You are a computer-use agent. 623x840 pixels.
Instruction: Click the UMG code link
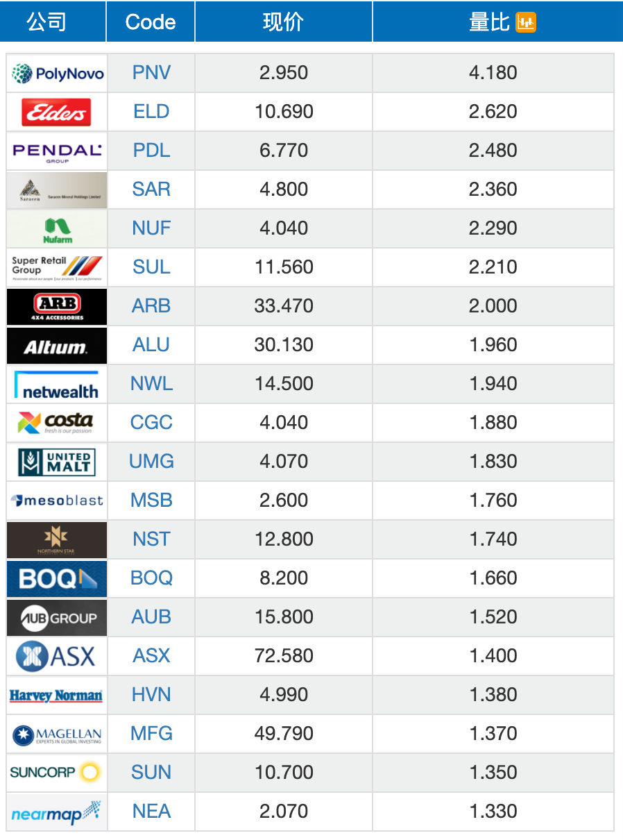point(151,462)
